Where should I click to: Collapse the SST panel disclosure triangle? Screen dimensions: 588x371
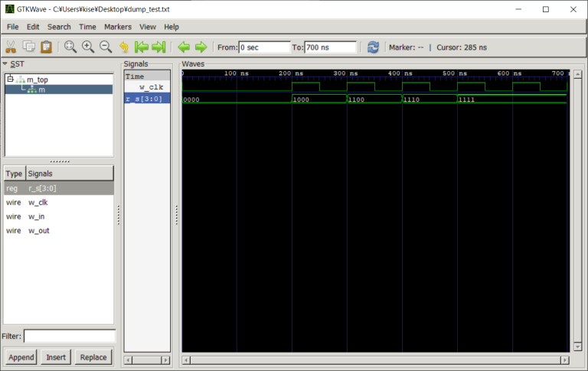click(x=5, y=63)
